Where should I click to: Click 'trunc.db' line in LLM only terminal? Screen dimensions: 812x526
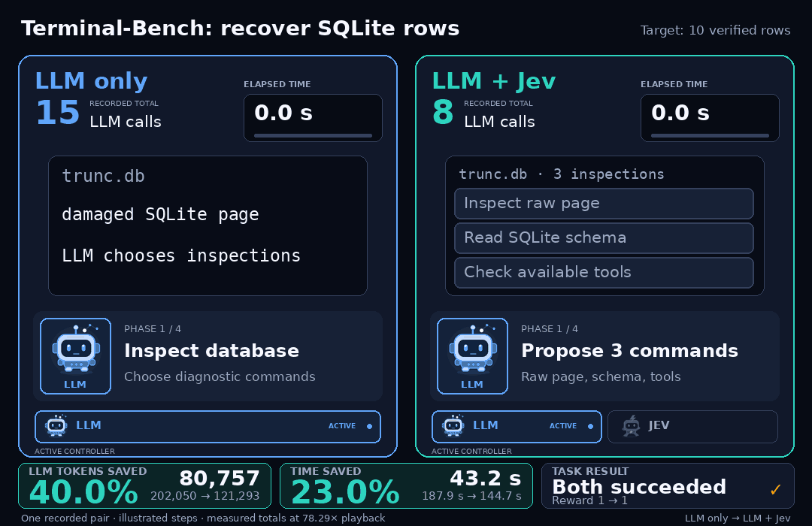pos(103,176)
